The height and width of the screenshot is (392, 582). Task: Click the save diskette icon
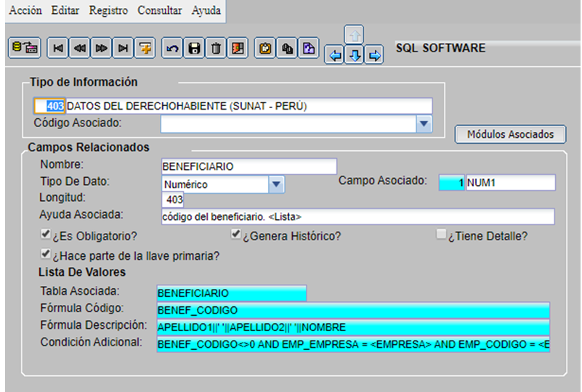[194, 48]
